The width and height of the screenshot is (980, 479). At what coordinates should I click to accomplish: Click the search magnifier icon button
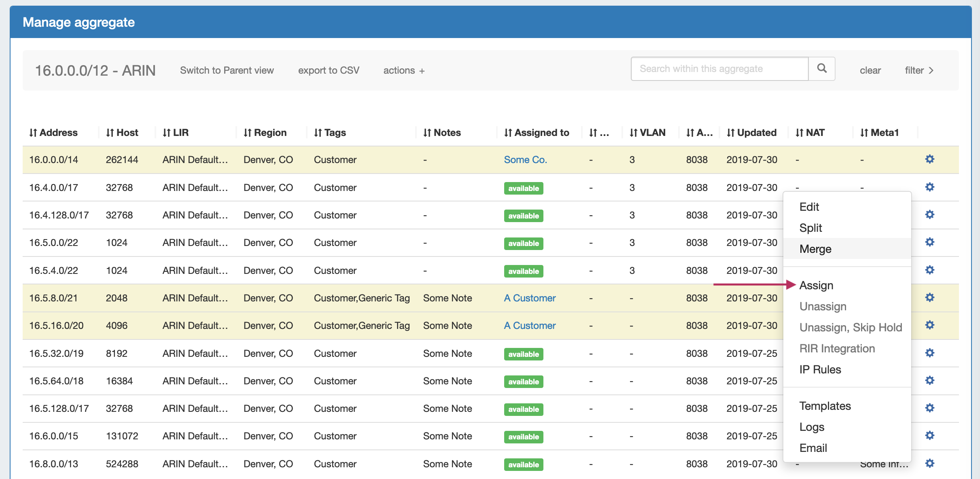click(x=821, y=69)
